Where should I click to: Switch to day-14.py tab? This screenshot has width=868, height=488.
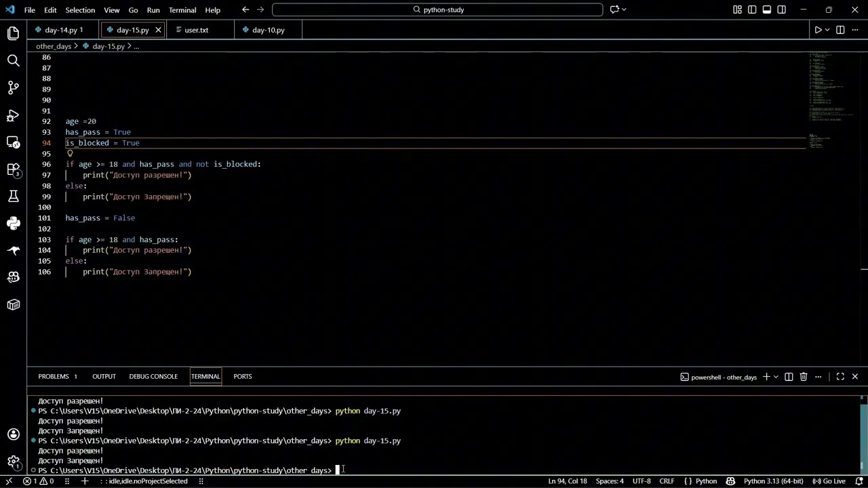click(x=64, y=30)
